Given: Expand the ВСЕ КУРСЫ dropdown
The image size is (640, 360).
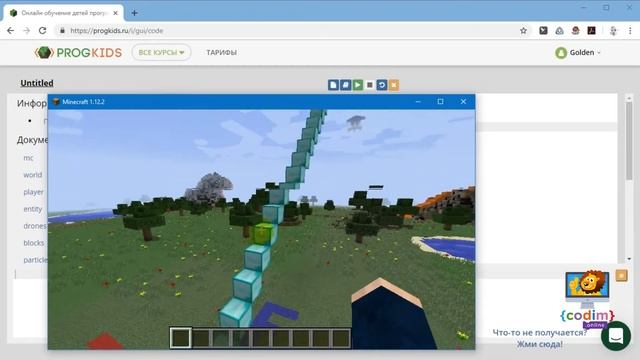Looking at the screenshot, I should pos(161,53).
